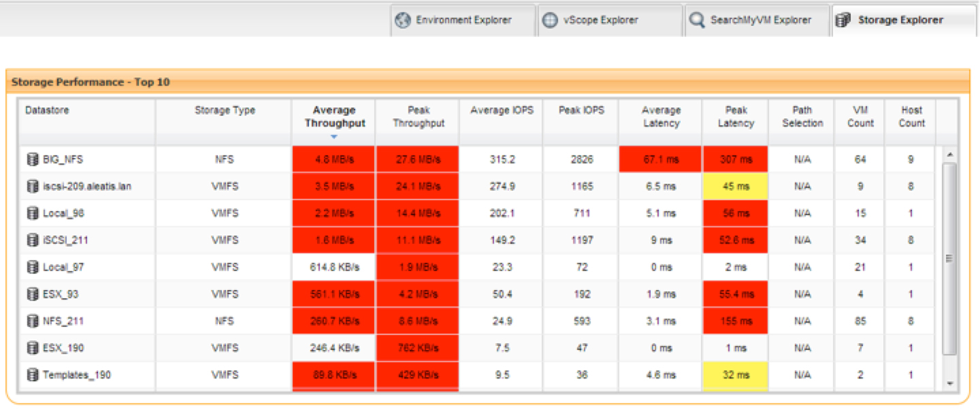Screen dimensions: 980x414
Task: Click the NFS storage type of BIG_NFS
Action: 225,159
